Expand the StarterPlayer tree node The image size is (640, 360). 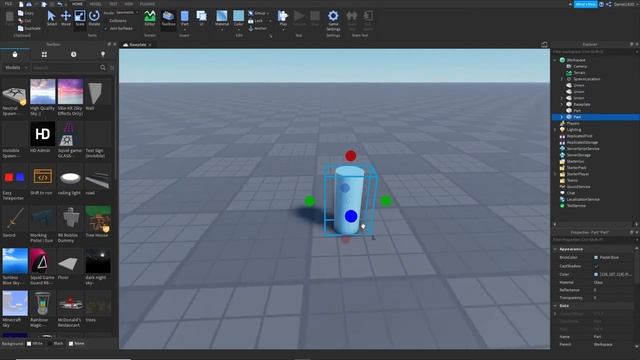[x=555, y=174]
